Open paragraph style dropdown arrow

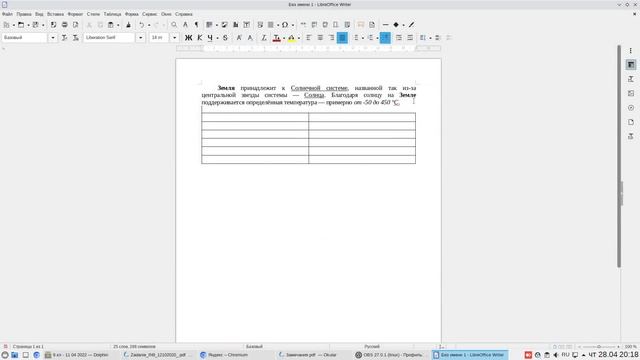pyautogui.click(x=53, y=38)
